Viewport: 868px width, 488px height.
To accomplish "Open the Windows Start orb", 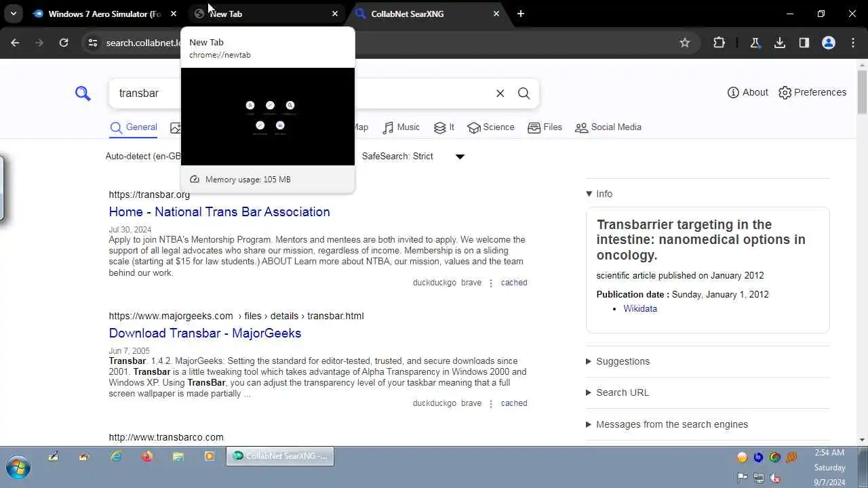I will coord(18,468).
